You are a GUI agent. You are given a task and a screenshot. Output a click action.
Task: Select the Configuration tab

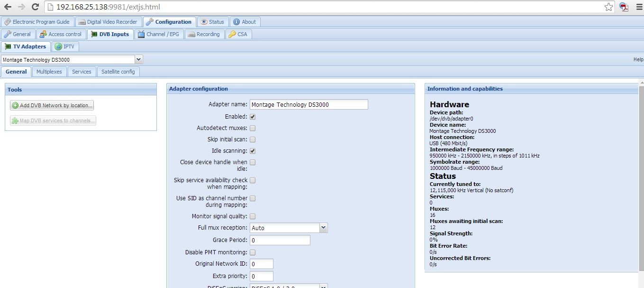click(169, 22)
